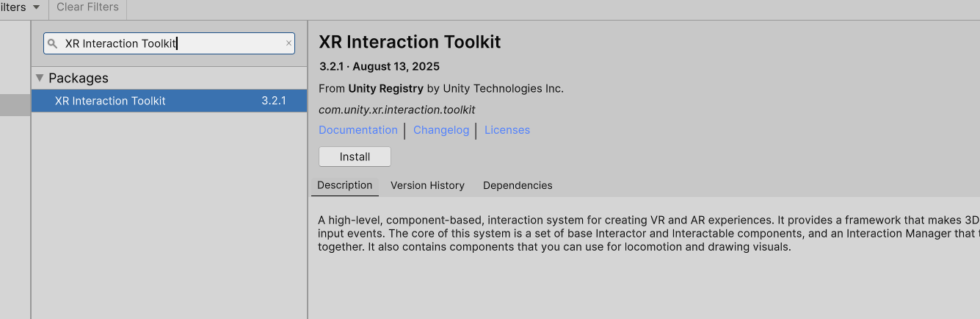The width and height of the screenshot is (980, 319).
Task: Select the XR Interaction Toolkit list row
Action: pos(169,101)
